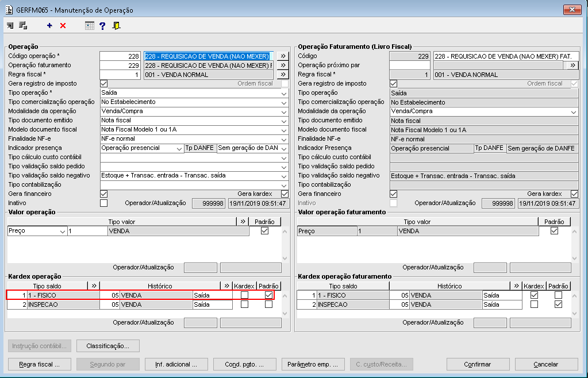Click the Regra fiscal ... button
This screenshot has height=378, width=588.
coord(40,364)
